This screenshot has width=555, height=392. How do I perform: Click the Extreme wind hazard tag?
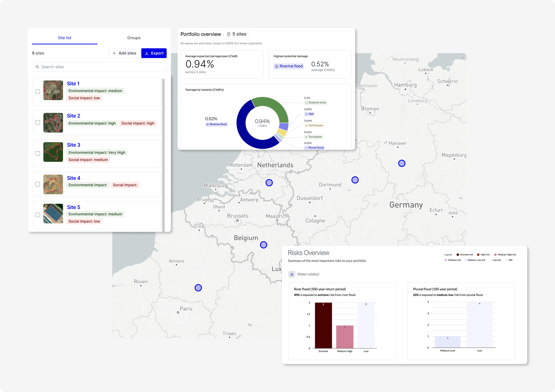coord(316,103)
